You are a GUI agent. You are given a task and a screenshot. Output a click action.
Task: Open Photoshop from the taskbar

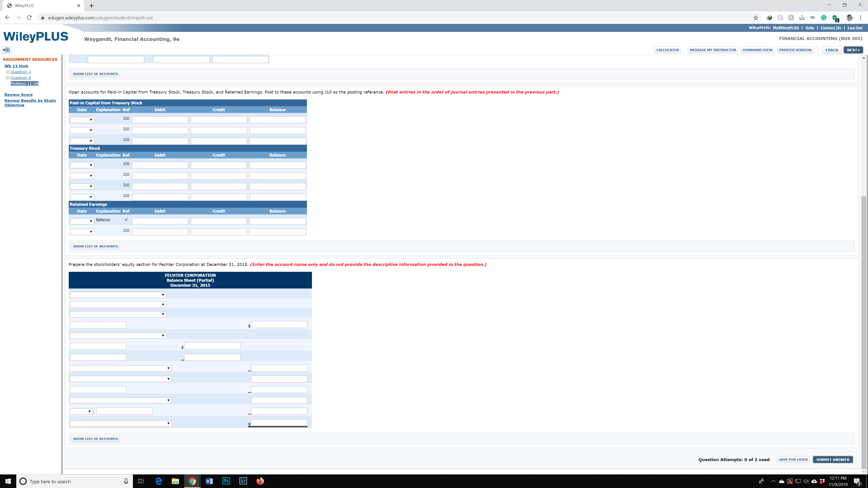[x=226, y=481]
